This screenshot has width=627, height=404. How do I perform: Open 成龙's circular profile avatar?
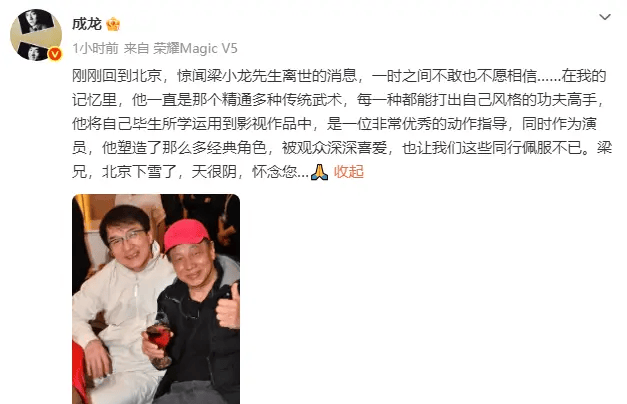coord(36,35)
